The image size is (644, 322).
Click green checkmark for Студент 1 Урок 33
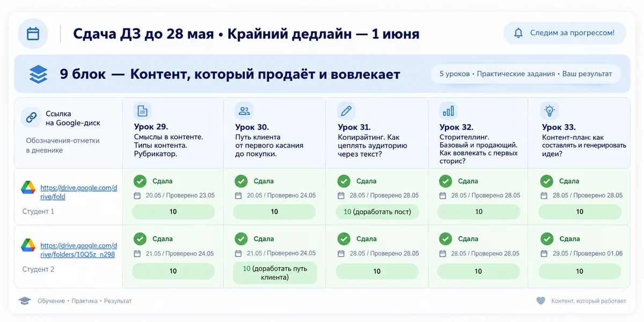pyautogui.click(x=546, y=181)
